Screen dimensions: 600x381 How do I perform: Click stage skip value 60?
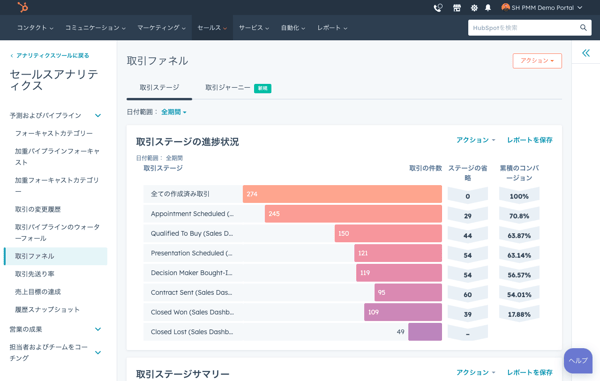(468, 295)
